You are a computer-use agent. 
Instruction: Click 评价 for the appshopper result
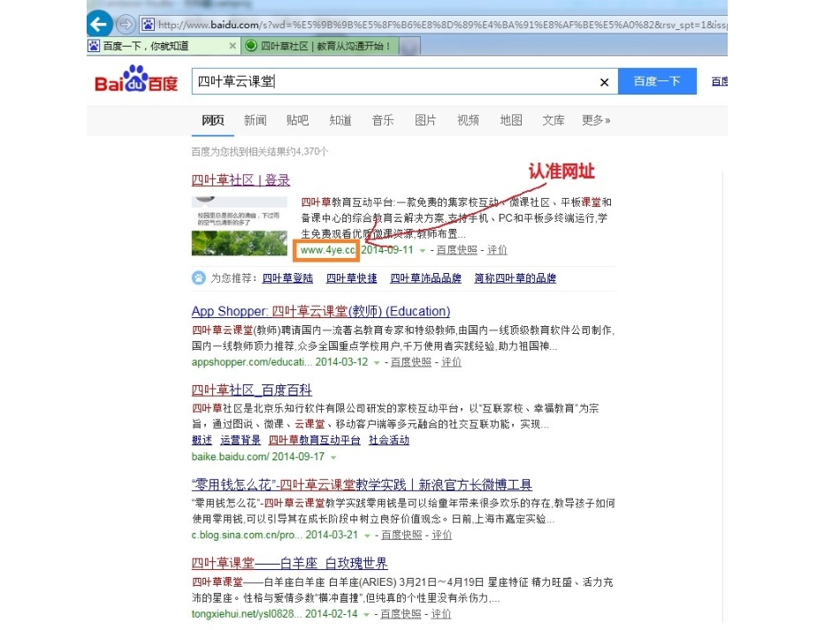click(x=451, y=362)
